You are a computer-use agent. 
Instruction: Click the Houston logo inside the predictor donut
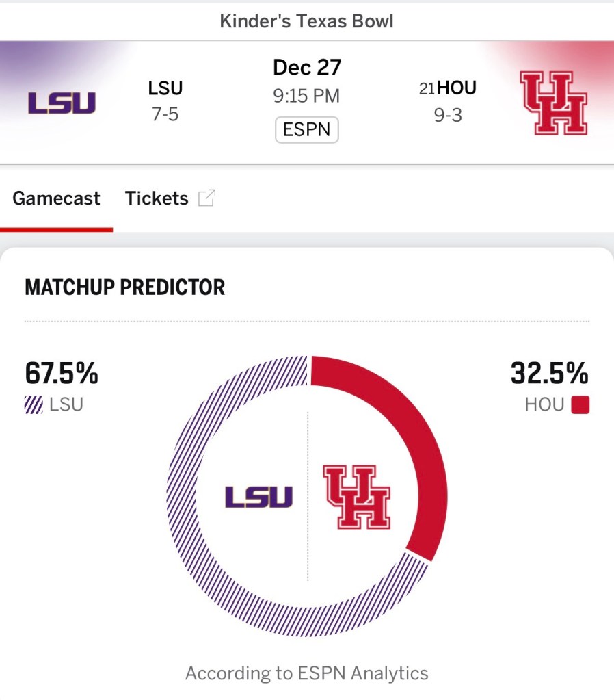357,497
